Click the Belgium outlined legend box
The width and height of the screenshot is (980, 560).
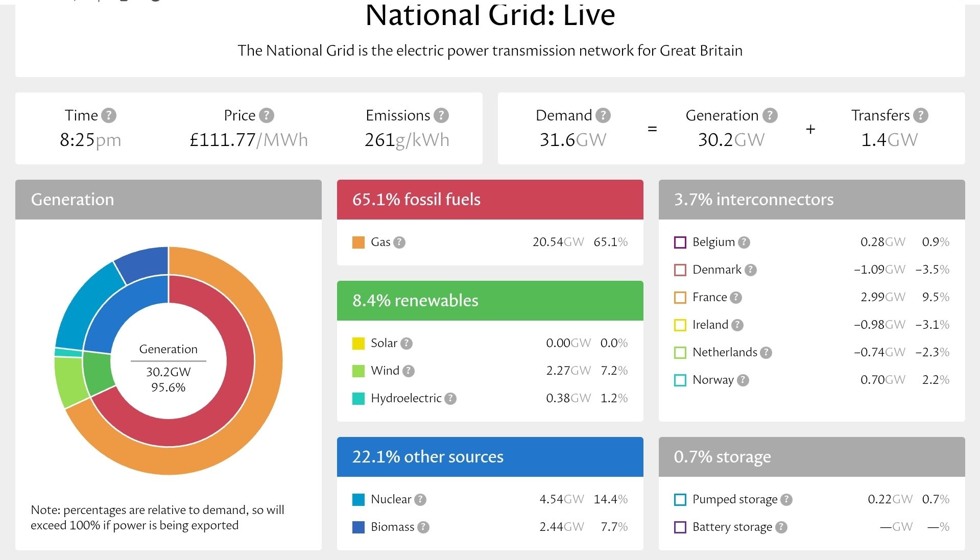[x=680, y=242]
